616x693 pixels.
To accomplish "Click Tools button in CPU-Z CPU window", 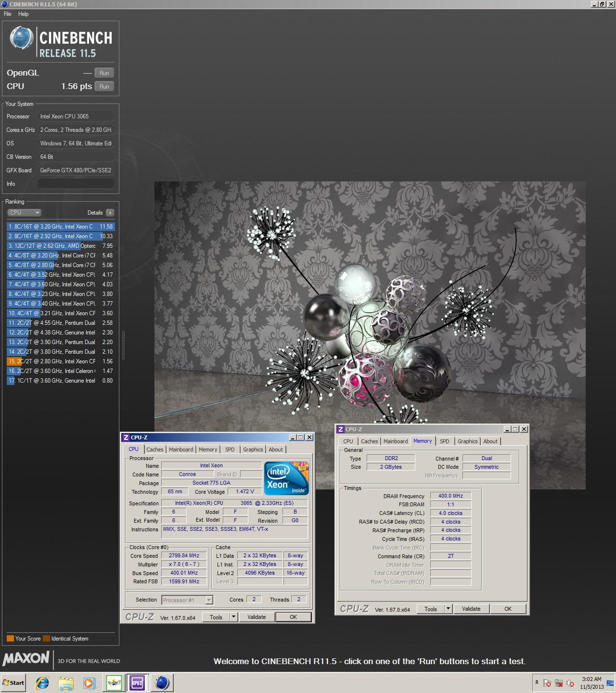I will [216, 617].
